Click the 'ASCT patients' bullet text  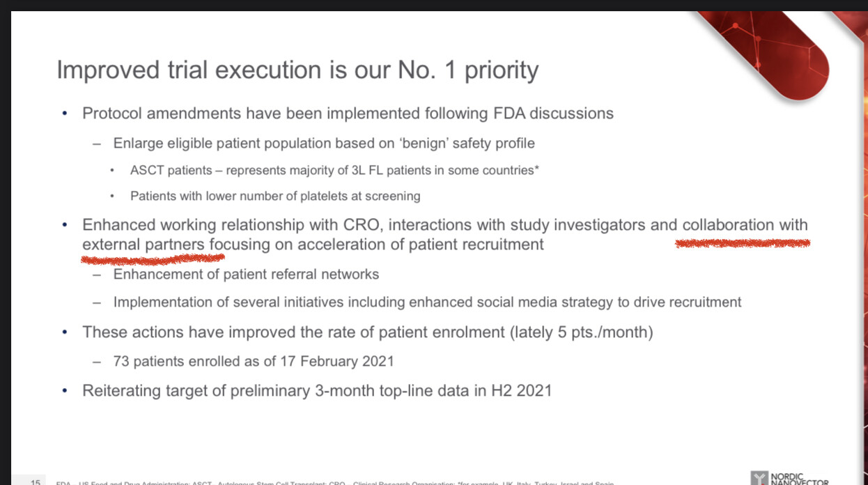pos(334,170)
